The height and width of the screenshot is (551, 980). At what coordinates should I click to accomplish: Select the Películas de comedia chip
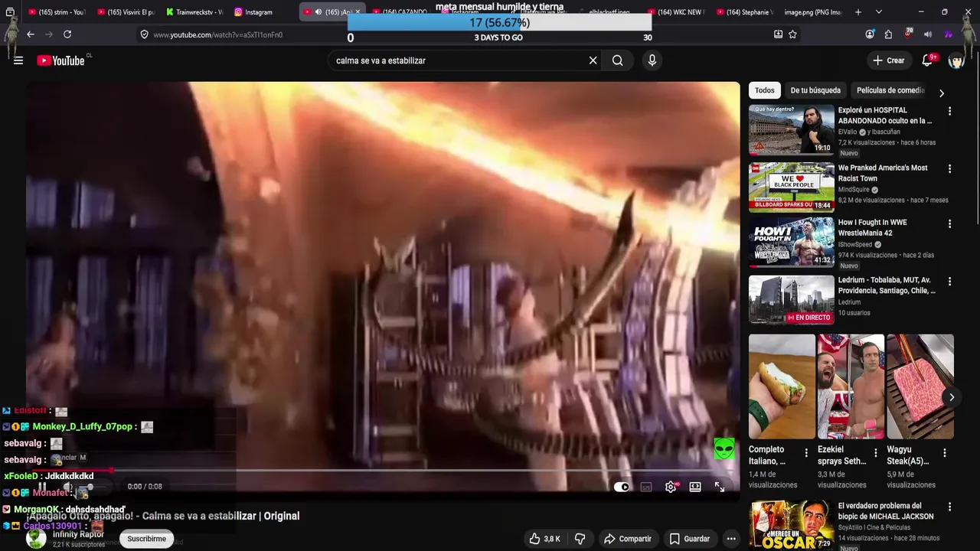point(890,90)
